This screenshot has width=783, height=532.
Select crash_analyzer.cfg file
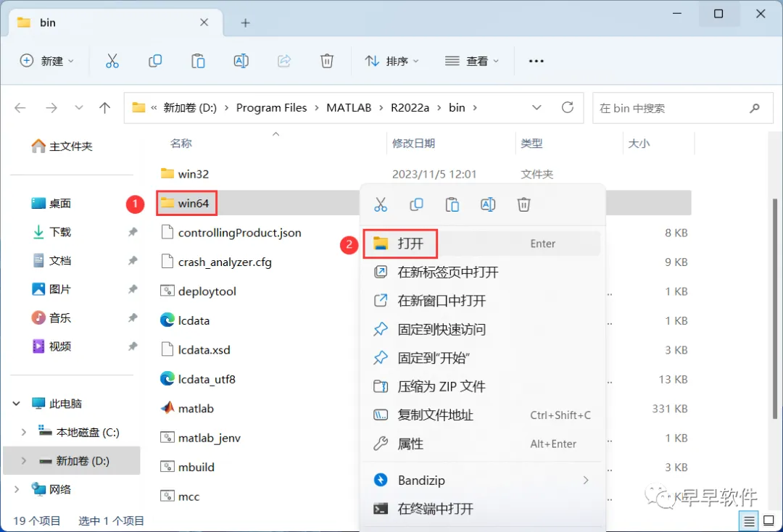pyautogui.click(x=216, y=262)
